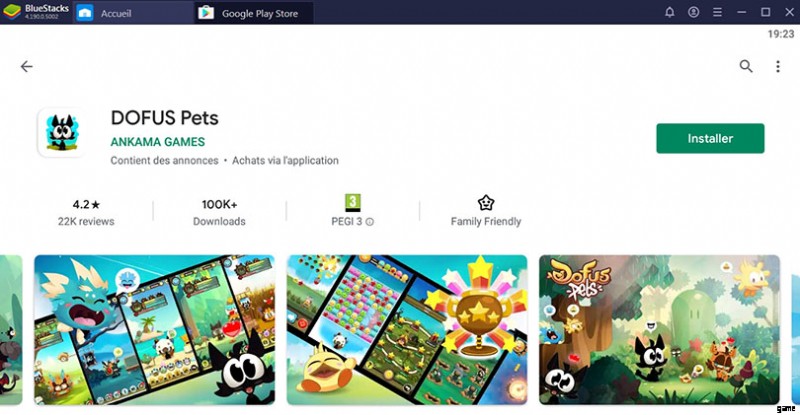Click the 100K+ Downloads stat
The height and width of the screenshot is (415, 800).
tap(219, 212)
